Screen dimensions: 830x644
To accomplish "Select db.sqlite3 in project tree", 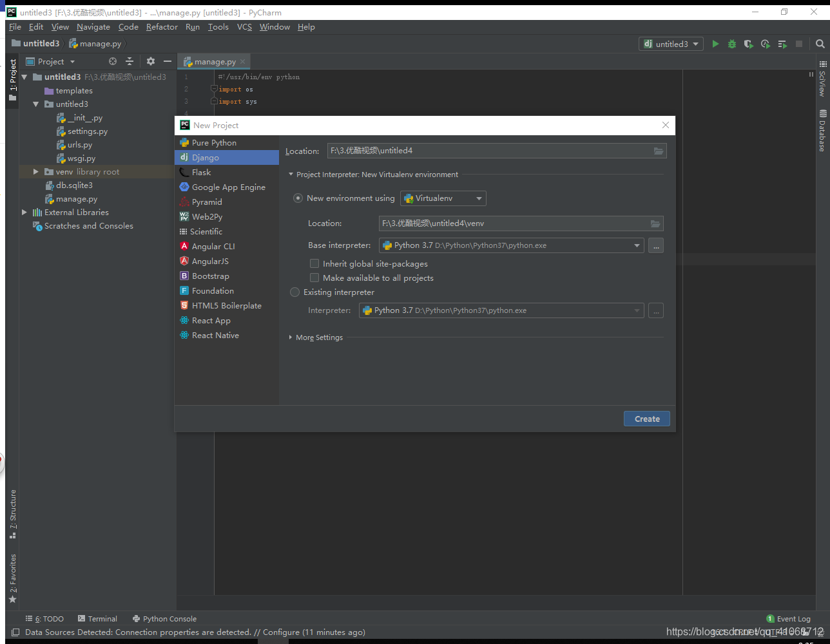I will [69, 185].
